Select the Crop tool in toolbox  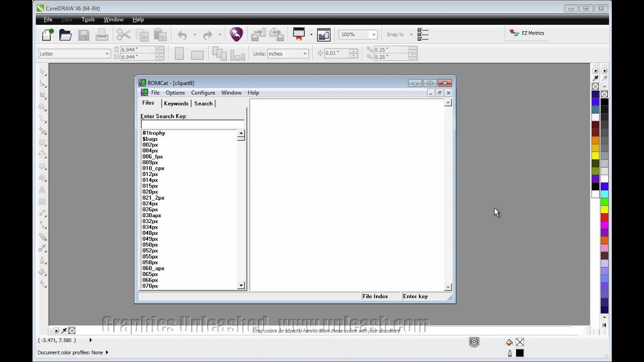tap(43, 95)
